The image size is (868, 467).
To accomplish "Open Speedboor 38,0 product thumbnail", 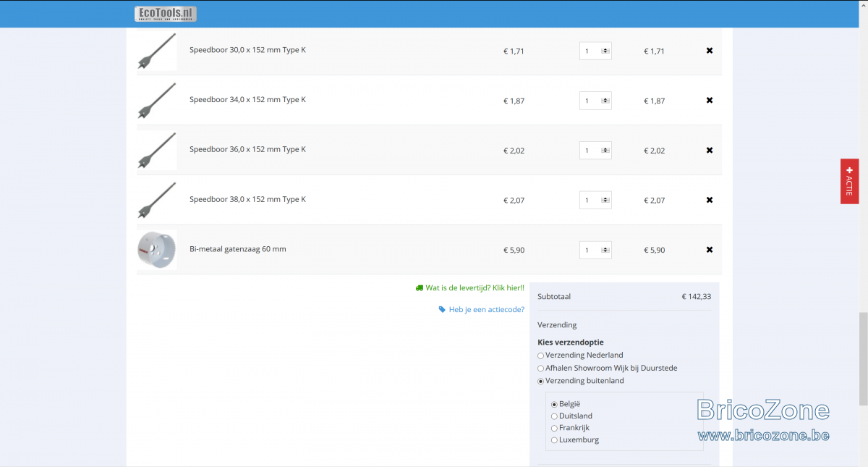I will 157,200.
